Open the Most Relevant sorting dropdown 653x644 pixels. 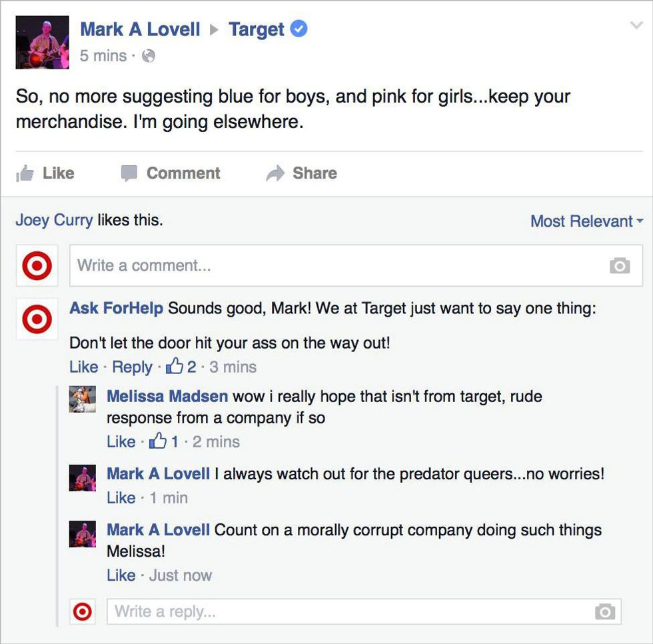[x=586, y=221]
